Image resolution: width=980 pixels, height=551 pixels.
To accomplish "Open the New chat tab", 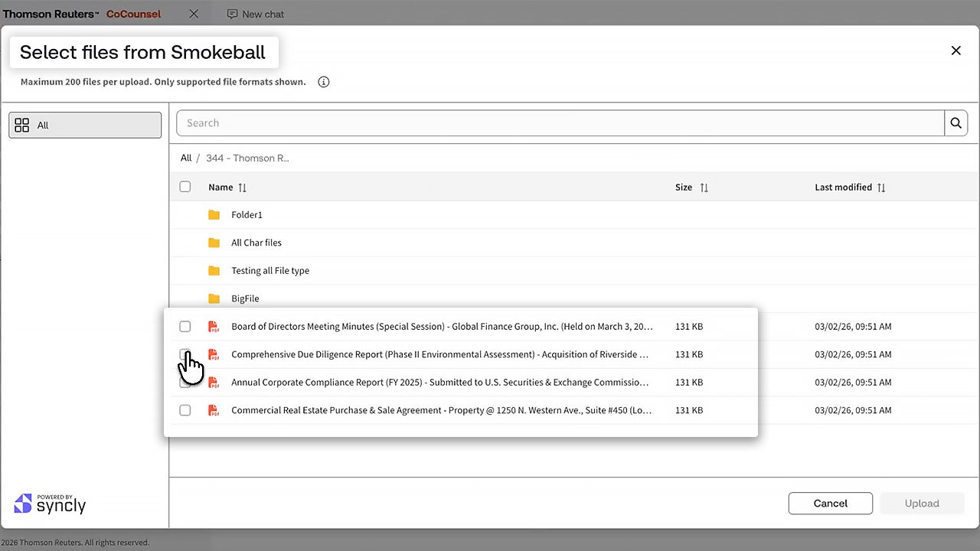I will (256, 14).
